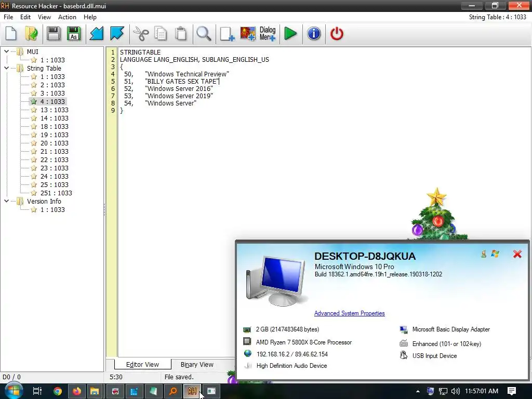
Task: Open the Help menu
Action: click(x=90, y=17)
